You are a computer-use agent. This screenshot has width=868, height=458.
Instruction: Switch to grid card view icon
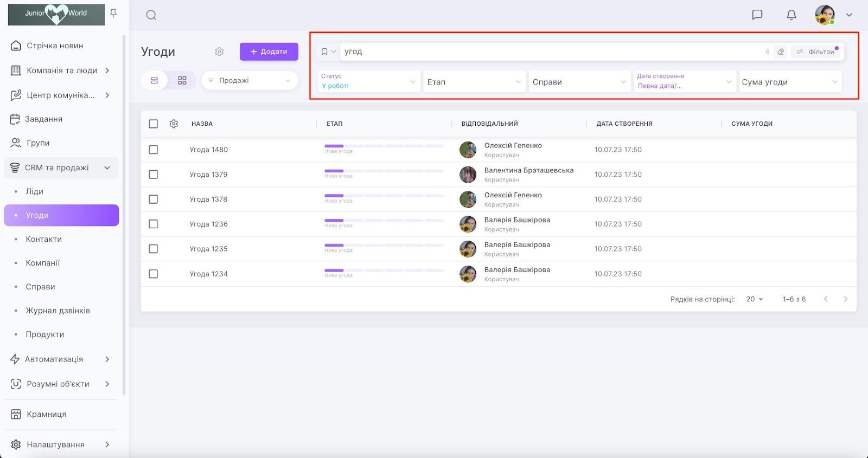pyautogui.click(x=182, y=80)
